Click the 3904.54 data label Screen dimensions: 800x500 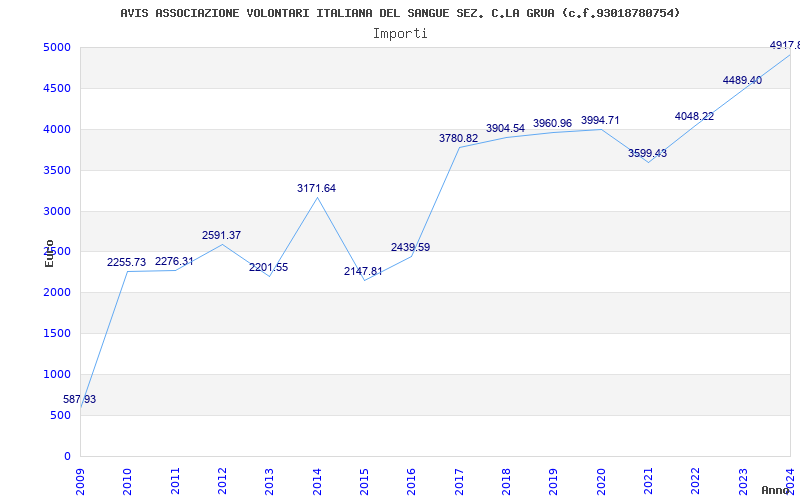pos(506,128)
